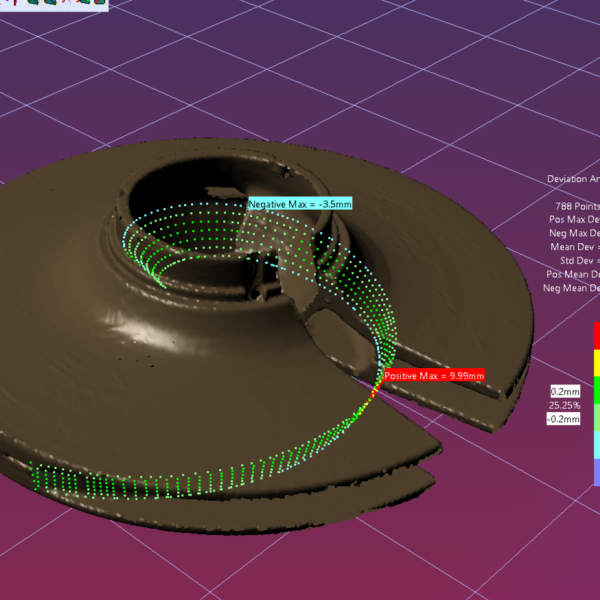Screen dimensions: 600x600
Task: Select the 25.25% in-tolerance percentage label
Action: 564,405
